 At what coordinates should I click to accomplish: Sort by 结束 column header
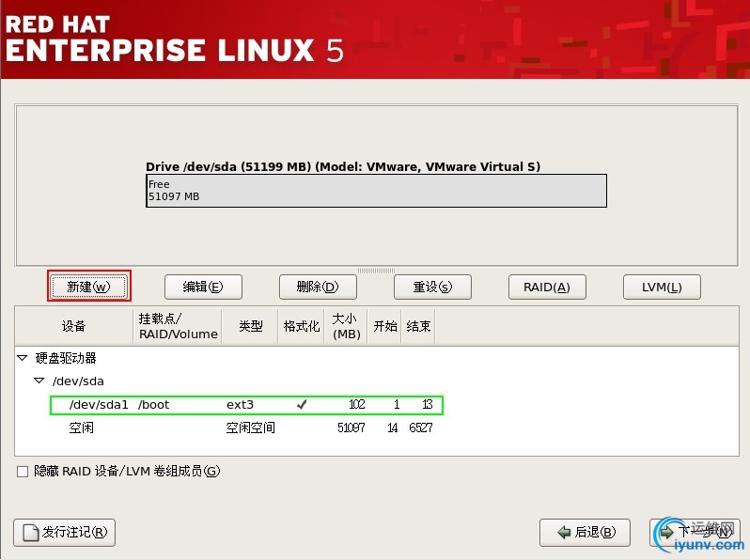pyautogui.click(x=418, y=326)
